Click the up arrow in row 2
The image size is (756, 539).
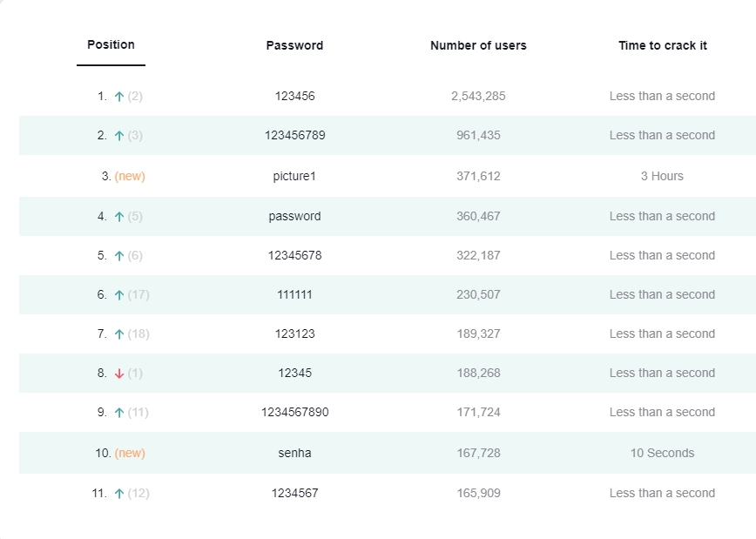tap(118, 136)
